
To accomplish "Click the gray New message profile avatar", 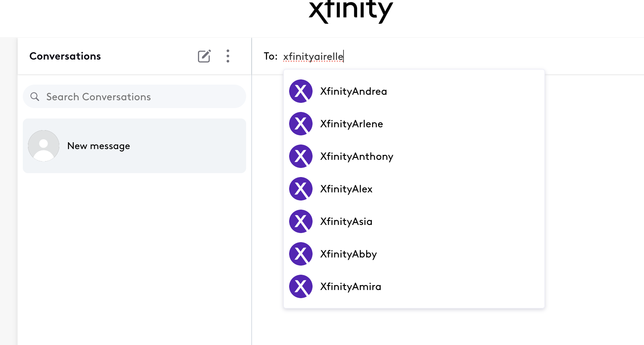I will [44, 146].
